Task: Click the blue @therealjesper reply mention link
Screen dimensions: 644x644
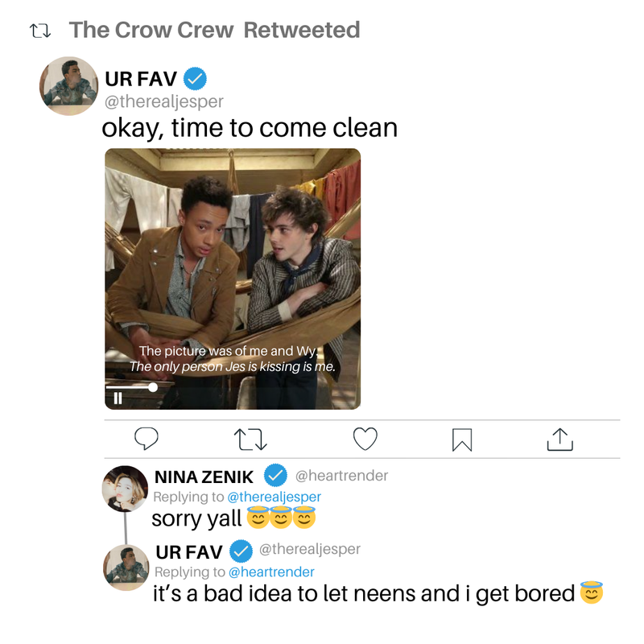Action: (274, 497)
